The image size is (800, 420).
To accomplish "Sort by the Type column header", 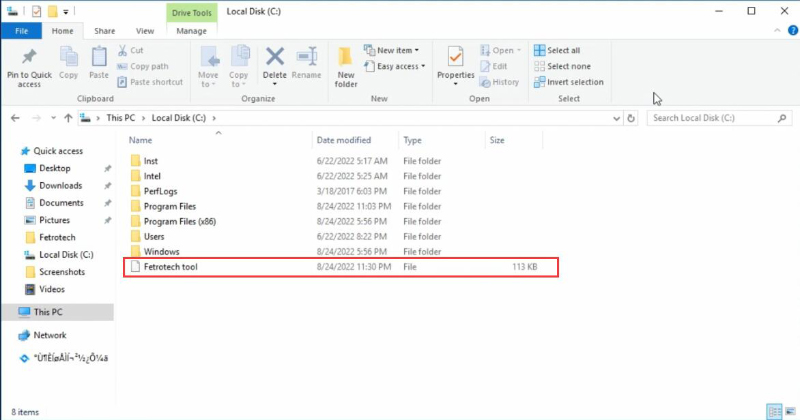I will click(x=412, y=140).
